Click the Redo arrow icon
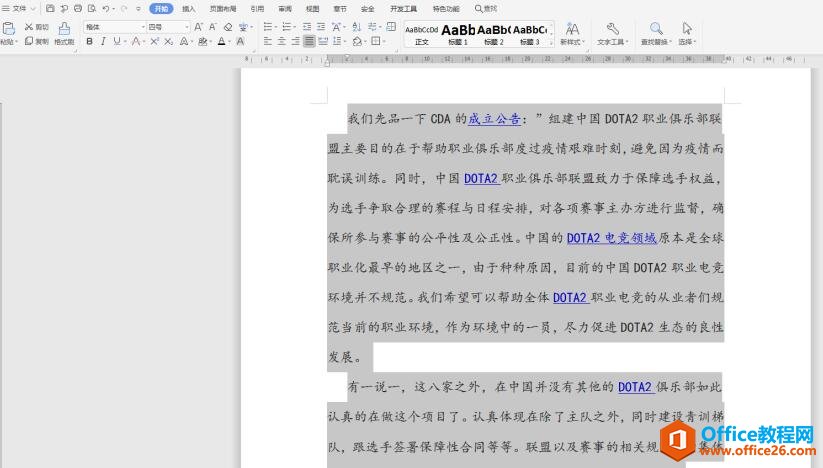The image size is (823, 468). tap(124, 8)
